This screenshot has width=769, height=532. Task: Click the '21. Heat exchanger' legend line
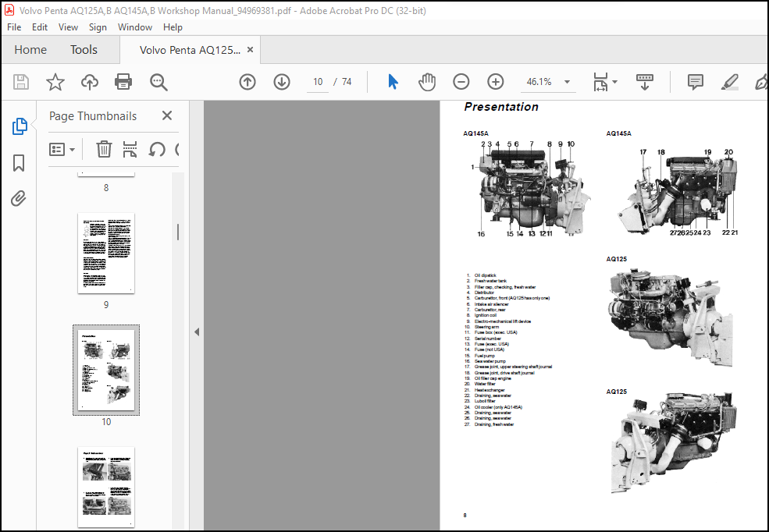point(485,390)
